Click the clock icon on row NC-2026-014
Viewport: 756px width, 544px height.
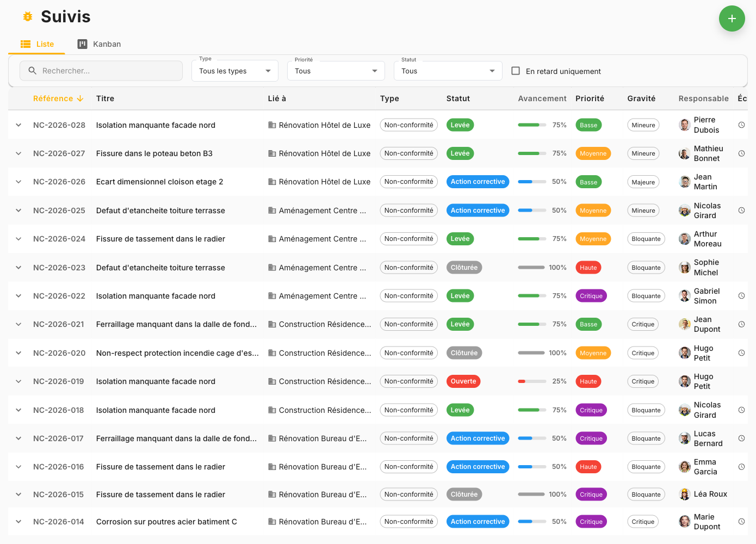pos(741,522)
